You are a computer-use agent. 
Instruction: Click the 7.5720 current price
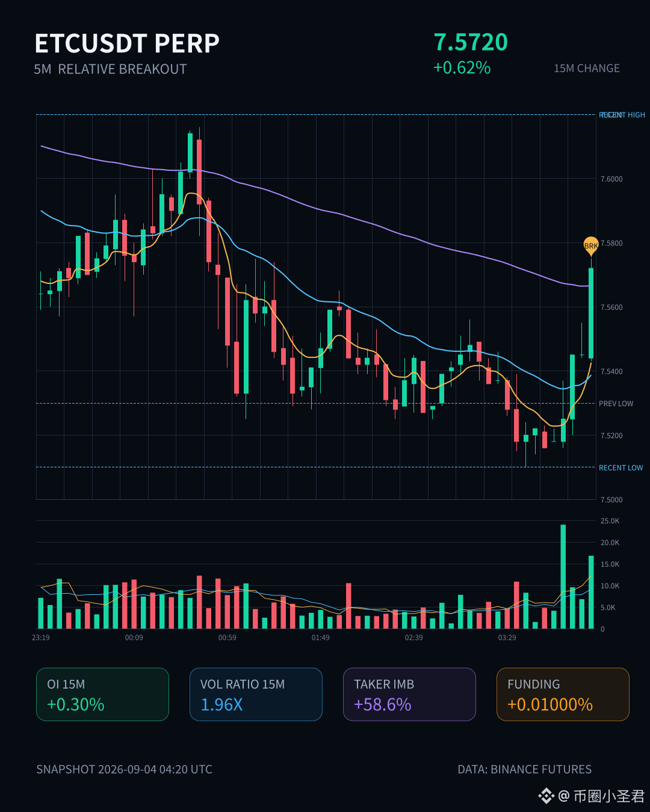[x=471, y=43]
